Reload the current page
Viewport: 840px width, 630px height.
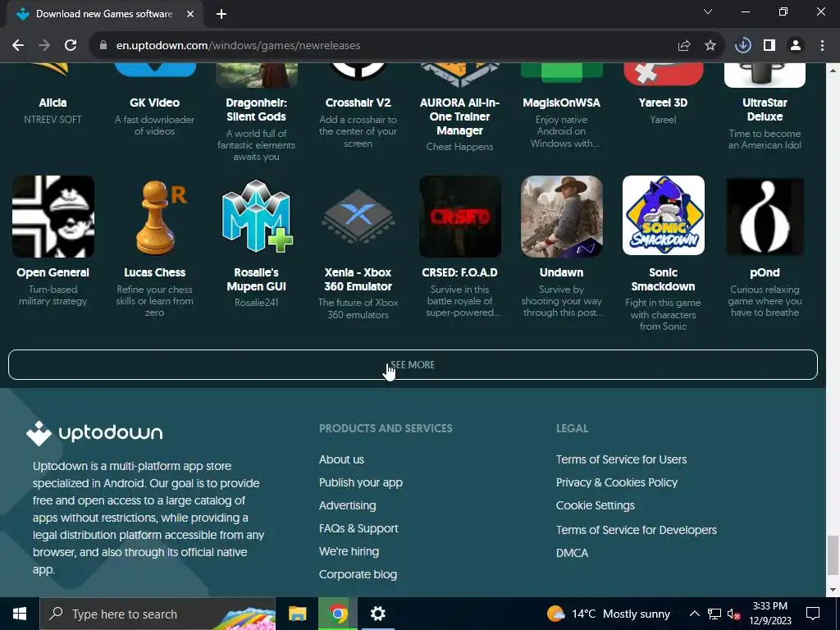(x=71, y=46)
